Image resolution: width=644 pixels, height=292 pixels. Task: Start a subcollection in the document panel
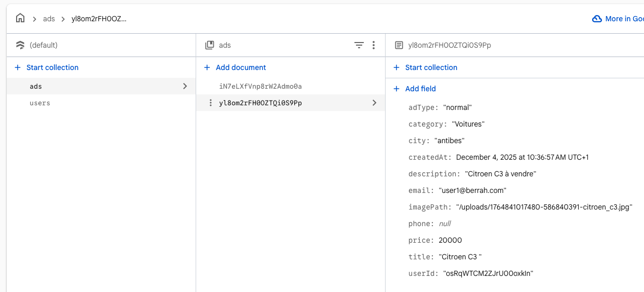point(431,67)
